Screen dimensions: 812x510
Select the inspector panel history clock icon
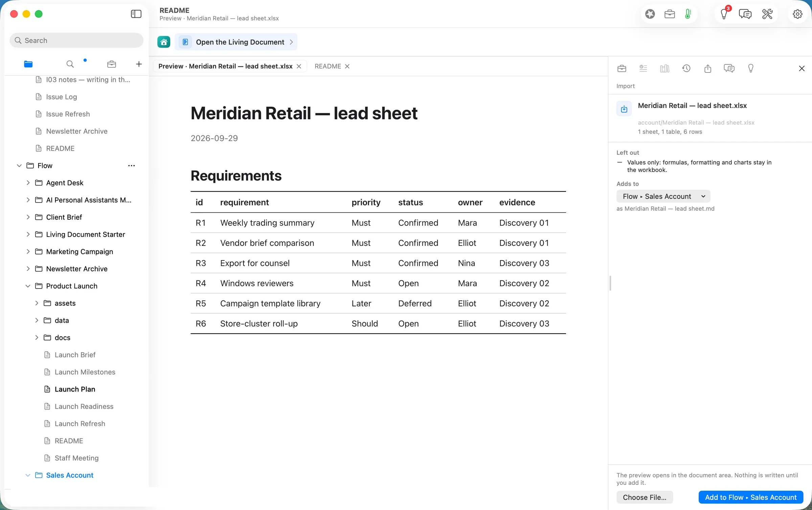point(686,68)
